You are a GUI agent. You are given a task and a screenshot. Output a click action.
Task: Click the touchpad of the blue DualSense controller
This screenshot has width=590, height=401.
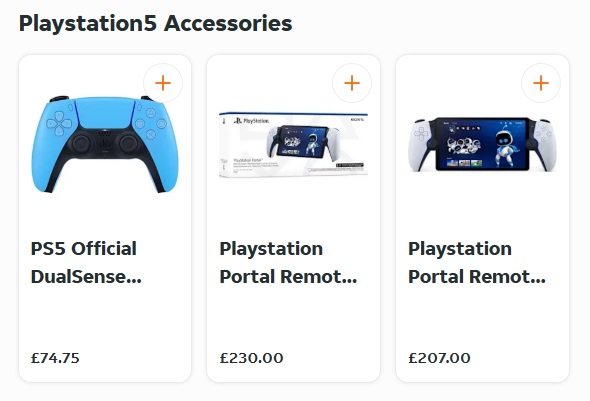[105, 113]
